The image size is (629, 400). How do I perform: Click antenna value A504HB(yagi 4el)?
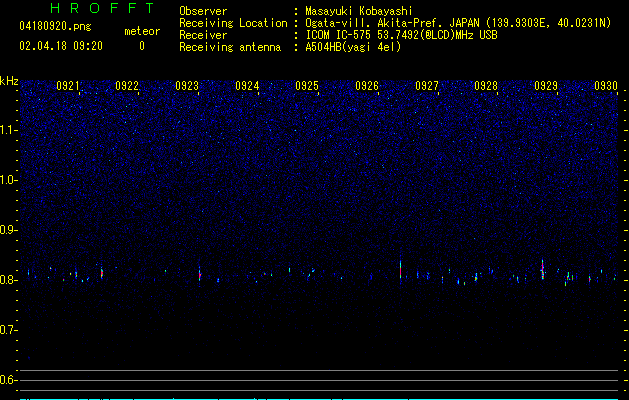click(x=353, y=47)
